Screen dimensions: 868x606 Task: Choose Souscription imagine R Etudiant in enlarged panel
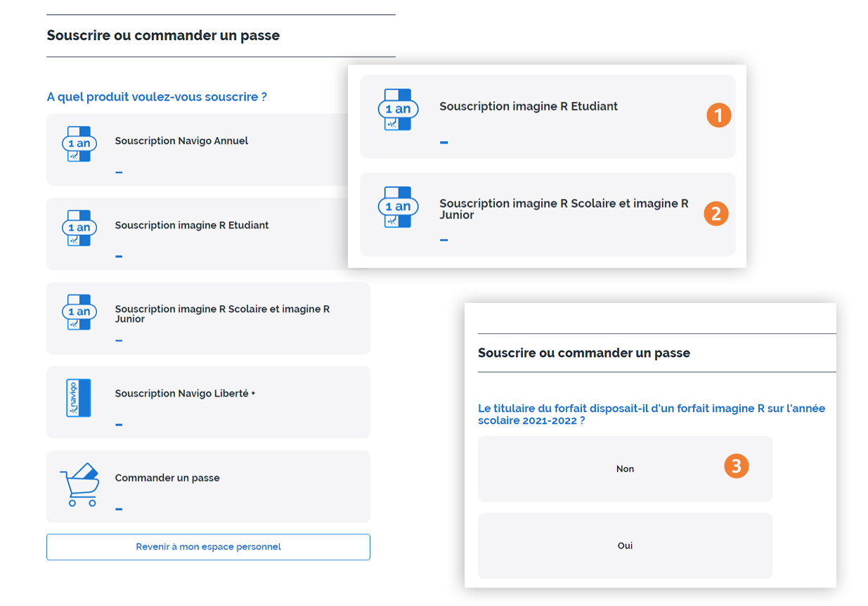[548, 117]
